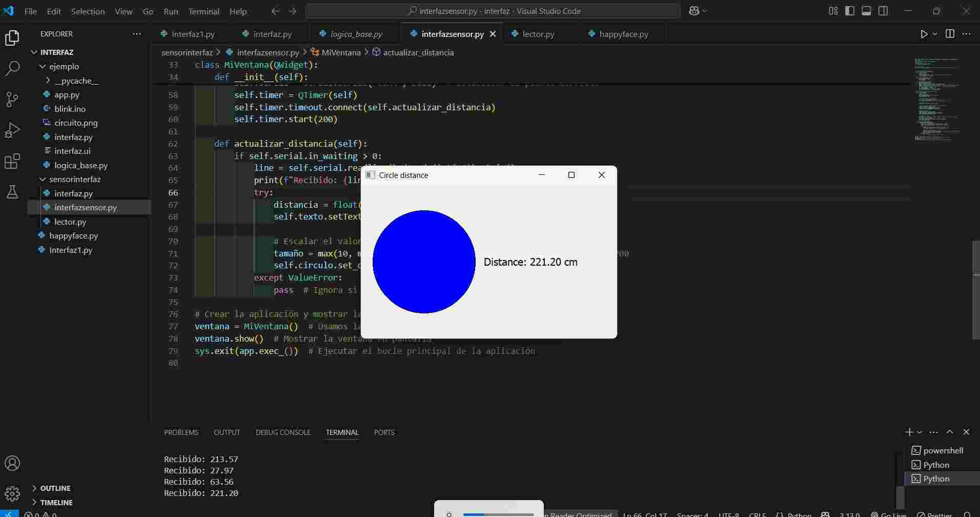Switch to the happyface.py editor tab
This screenshot has height=517, width=980.
[623, 34]
